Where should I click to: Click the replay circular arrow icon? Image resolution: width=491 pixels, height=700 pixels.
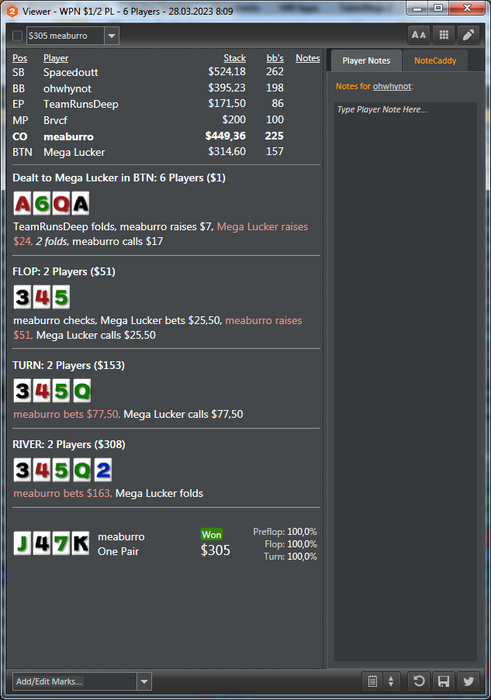coord(419,681)
